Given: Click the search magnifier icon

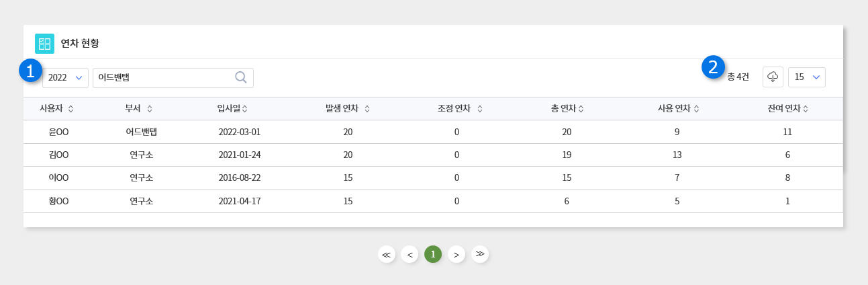Looking at the screenshot, I should [241, 77].
